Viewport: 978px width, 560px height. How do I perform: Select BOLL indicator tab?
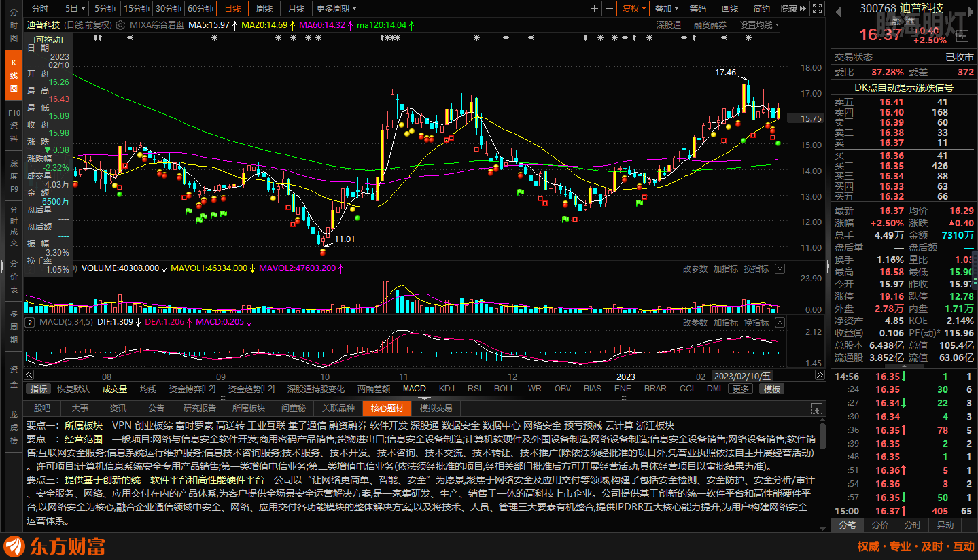504,389
